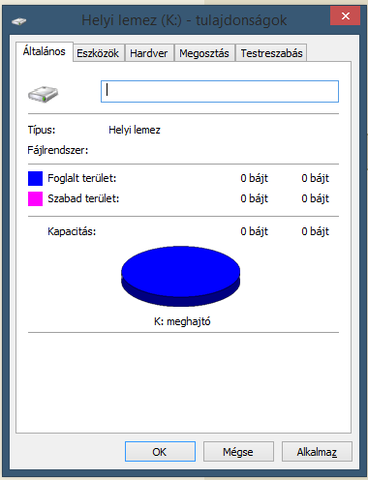Focus the drive label text field
Screen dimensions: 368x480
pyautogui.click(x=220, y=91)
